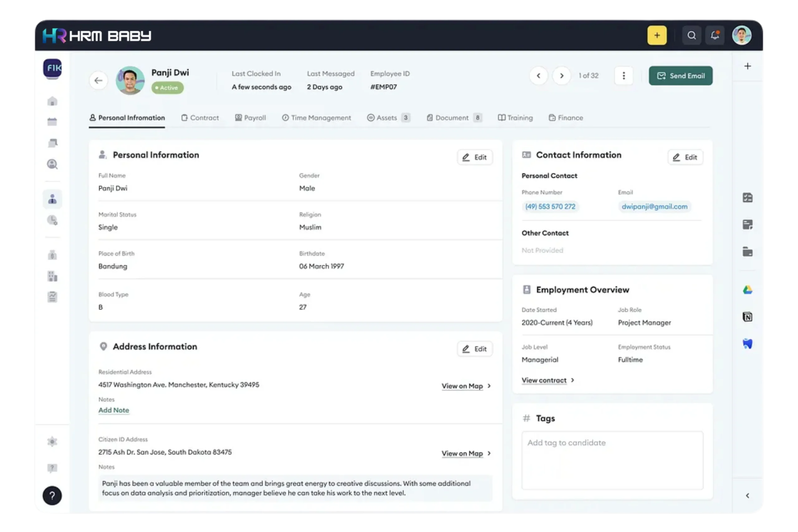798x532 pixels.
Task: Click the Add Note link
Action: (114, 410)
